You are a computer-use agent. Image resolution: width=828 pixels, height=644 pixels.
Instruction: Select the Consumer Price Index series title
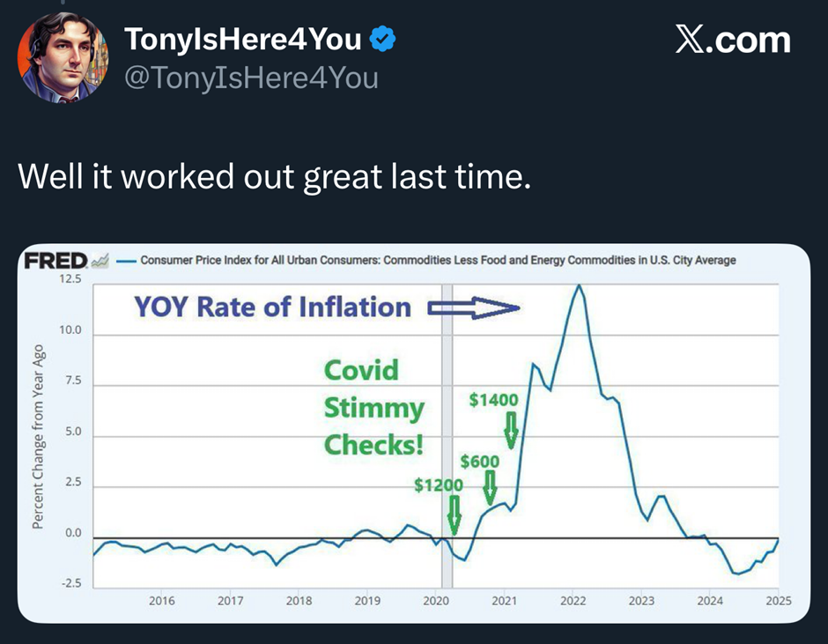click(x=438, y=261)
